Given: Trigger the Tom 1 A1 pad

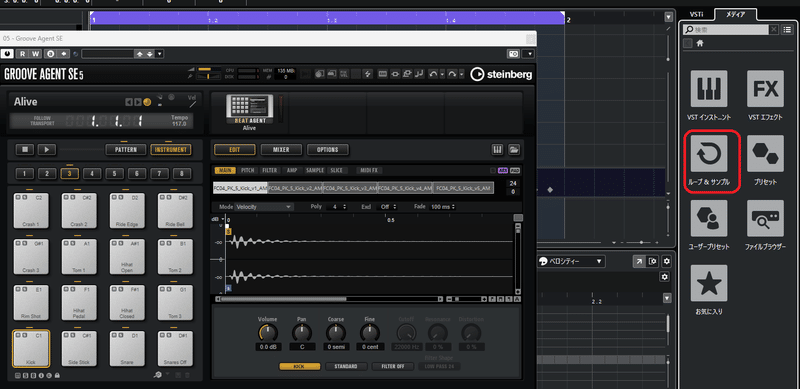Looking at the screenshot, I should (x=79, y=257).
